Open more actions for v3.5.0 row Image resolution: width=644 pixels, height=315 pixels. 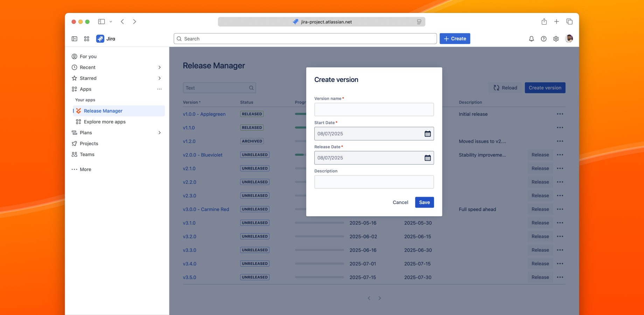point(560,277)
